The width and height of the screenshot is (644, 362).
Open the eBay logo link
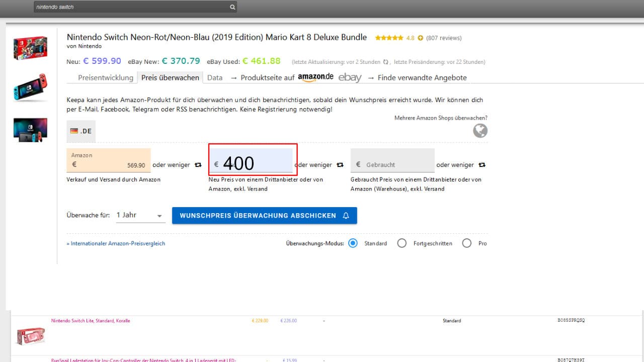(350, 77)
